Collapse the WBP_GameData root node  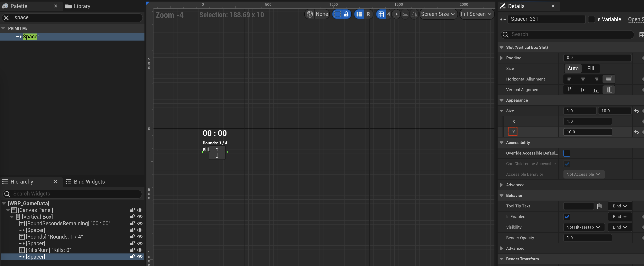point(4,204)
